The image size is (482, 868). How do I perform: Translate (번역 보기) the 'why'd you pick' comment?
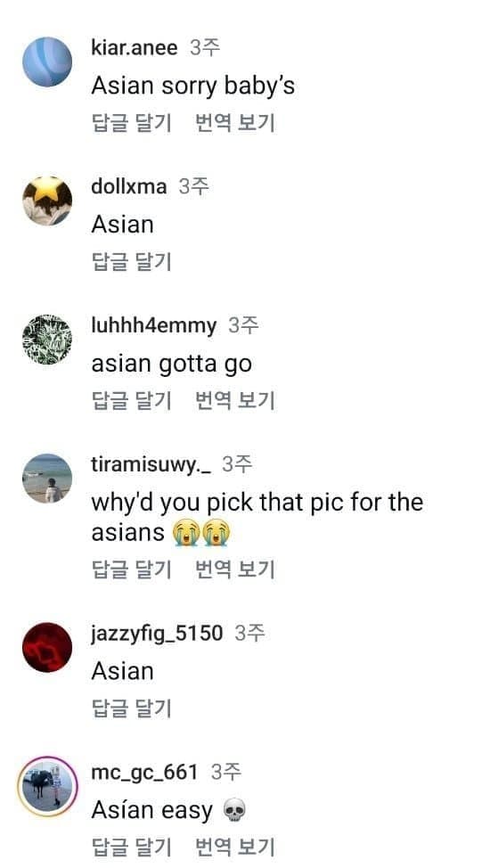(234, 569)
